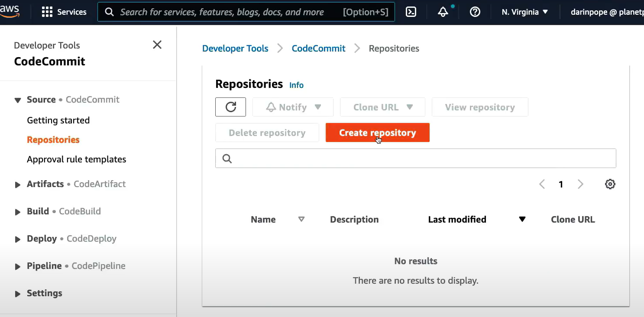Expand the Artifacts CodeArtifact section
This screenshot has height=317, width=644.
17,184
